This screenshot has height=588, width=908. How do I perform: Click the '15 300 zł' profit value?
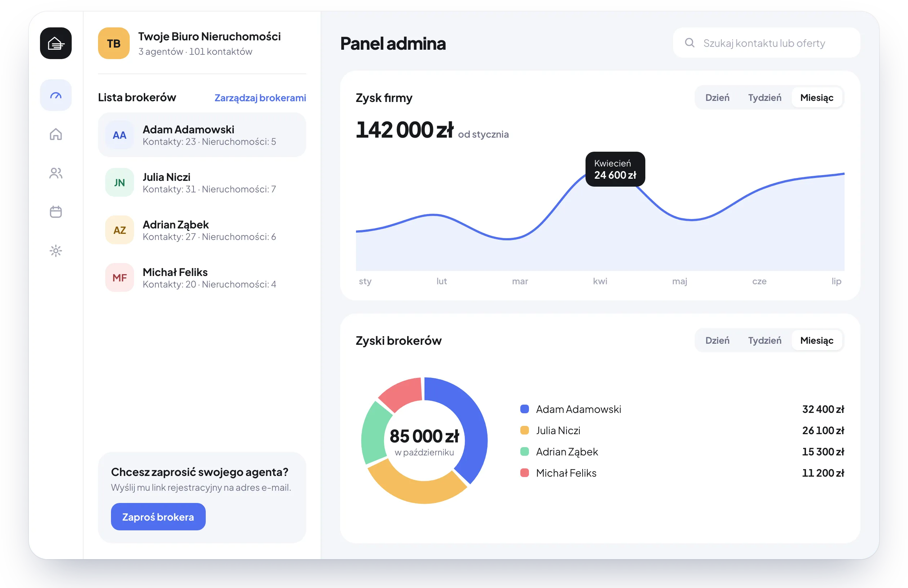[823, 452]
